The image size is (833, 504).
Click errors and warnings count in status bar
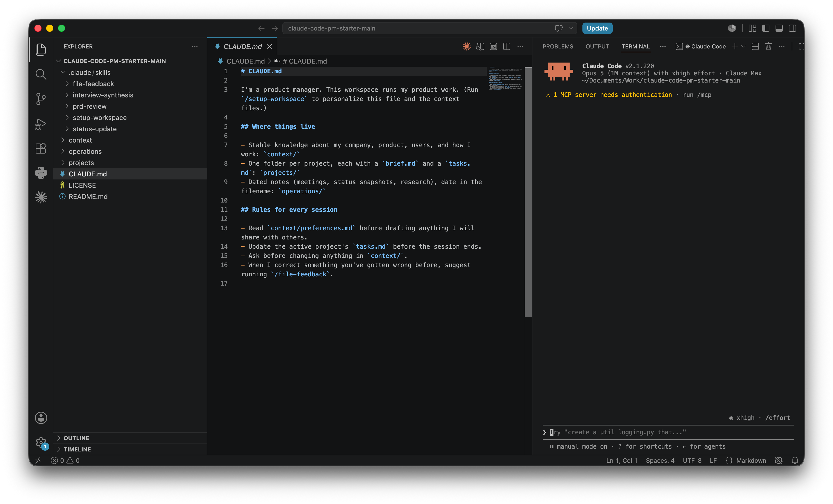point(65,460)
